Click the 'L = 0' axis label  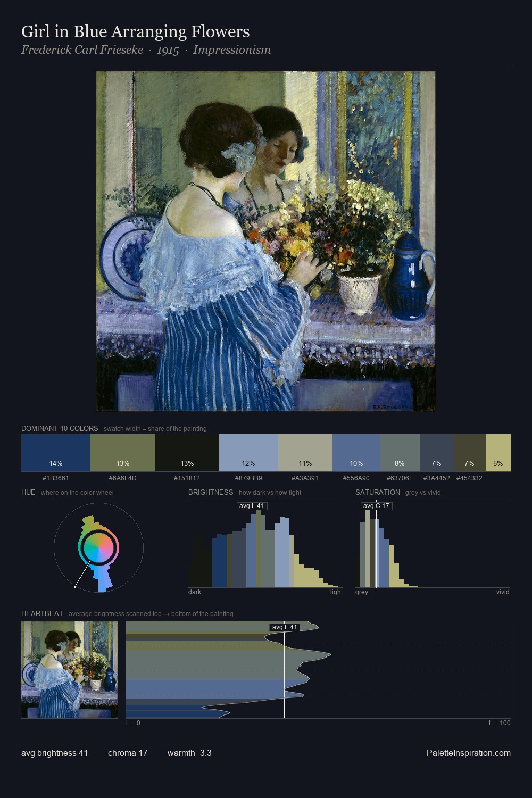pyautogui.click(x=133, y=723)
